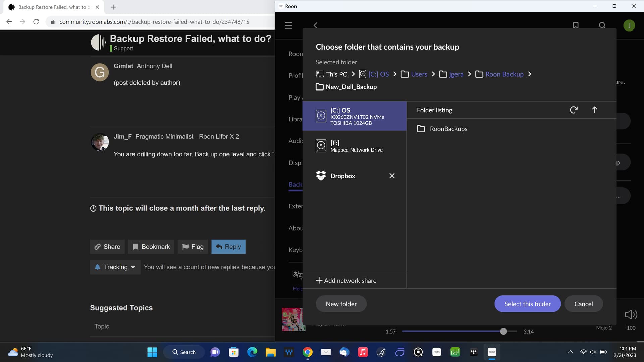Jump to Users breadcrumb folder

414,74
